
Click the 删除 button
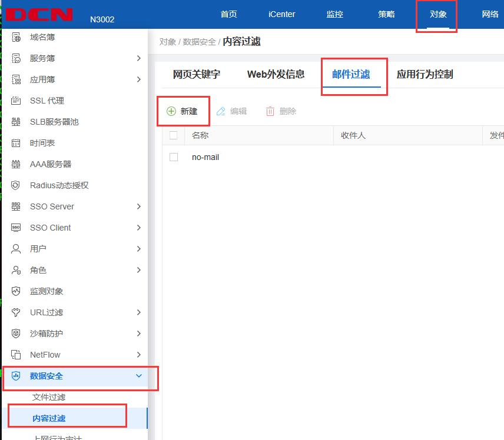[x=281, y=111]
